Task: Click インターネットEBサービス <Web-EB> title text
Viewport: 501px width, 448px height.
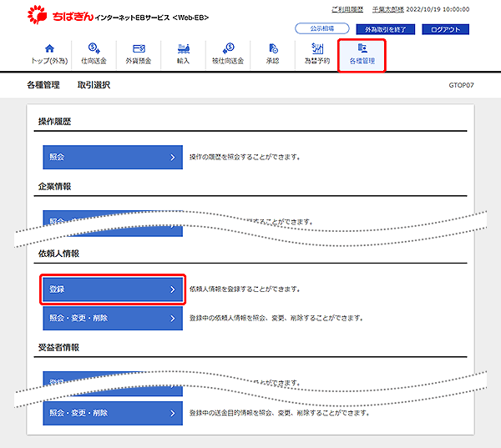Action: pos(152,18)
